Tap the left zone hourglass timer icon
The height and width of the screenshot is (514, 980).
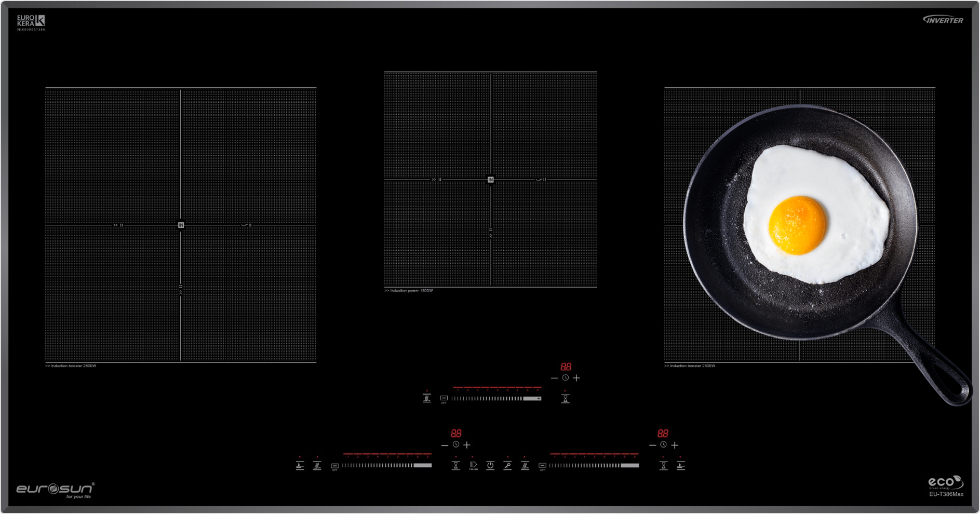[455, 465]
